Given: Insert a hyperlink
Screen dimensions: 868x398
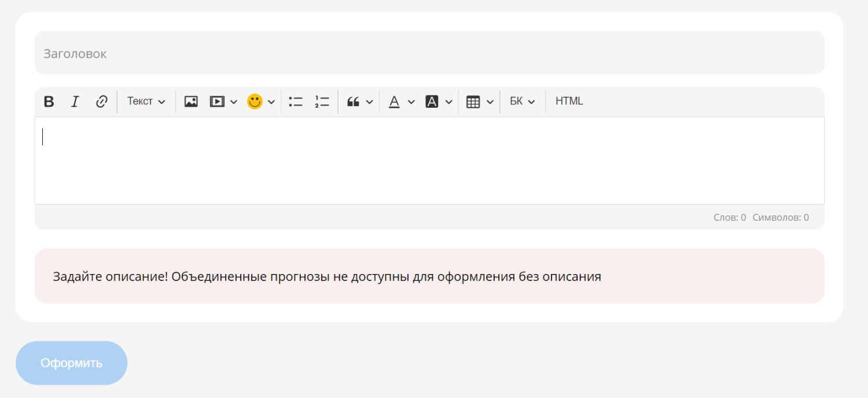Looking at the screenshot, I should click(101, 102).
